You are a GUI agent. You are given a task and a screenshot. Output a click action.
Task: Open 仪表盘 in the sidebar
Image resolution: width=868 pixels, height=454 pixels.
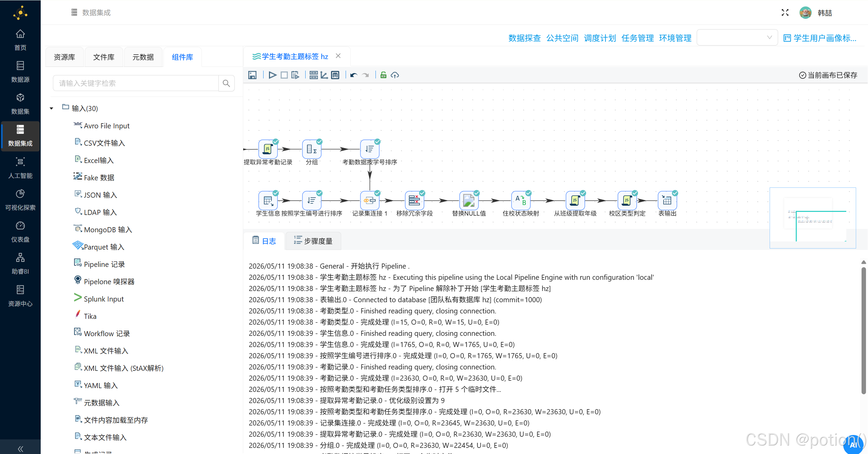click(x=20, y=232)
